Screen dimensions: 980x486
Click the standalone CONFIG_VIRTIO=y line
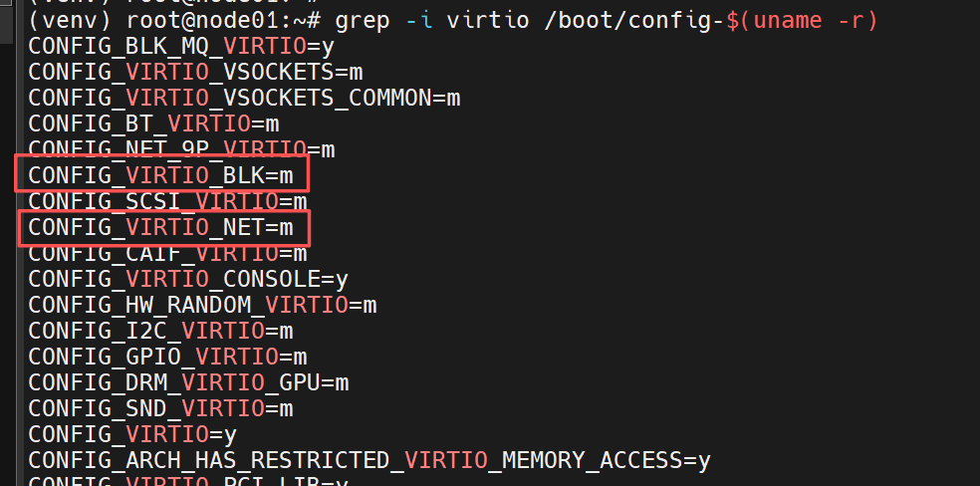point(132,434)
